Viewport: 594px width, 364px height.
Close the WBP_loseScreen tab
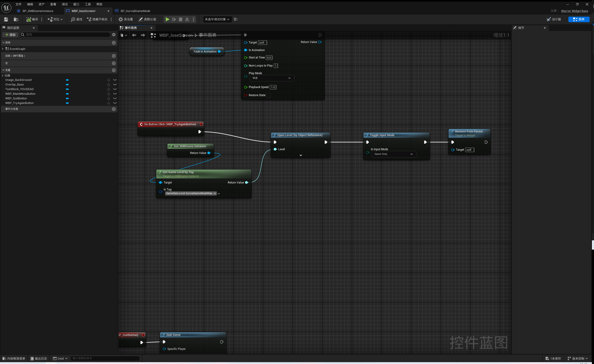click(108, 11)
